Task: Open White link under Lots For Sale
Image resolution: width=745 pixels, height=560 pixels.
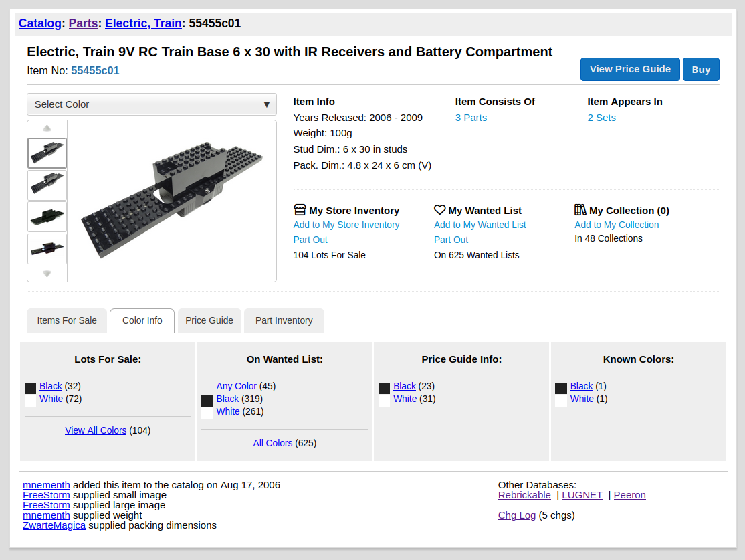Action: coord(51,399)
